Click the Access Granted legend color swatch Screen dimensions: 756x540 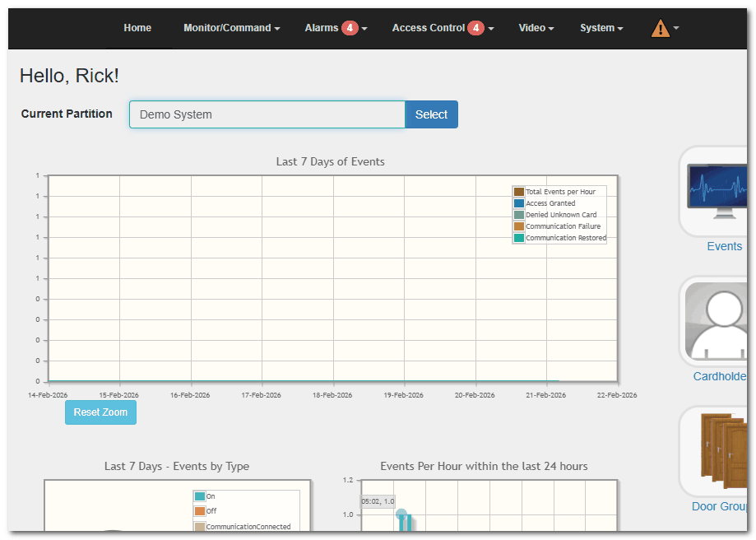(x=519, y=203)
